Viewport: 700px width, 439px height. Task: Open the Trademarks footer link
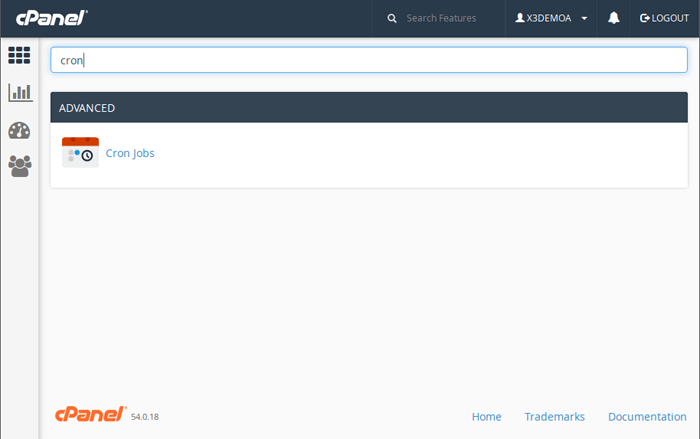[x=554, y=416]
